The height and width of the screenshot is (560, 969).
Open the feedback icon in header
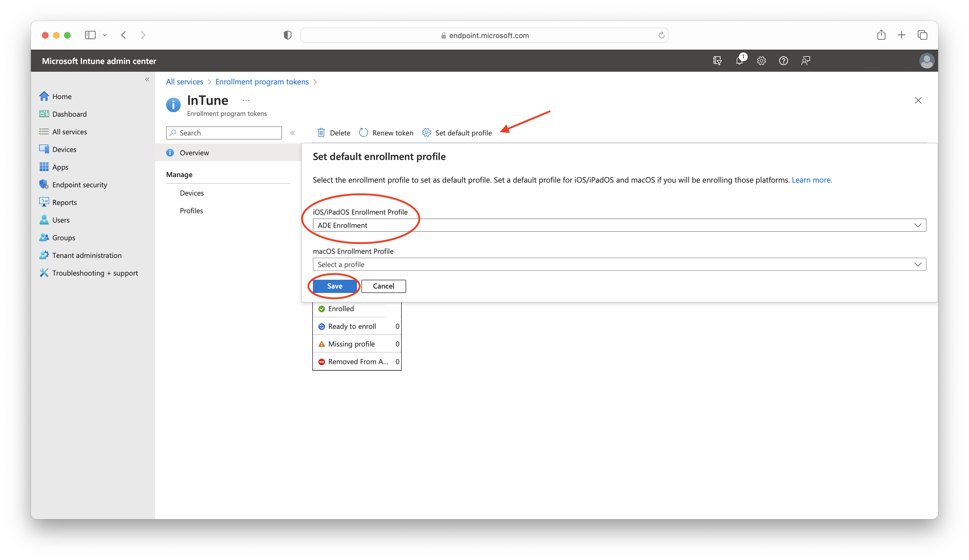tap(805, 61)
